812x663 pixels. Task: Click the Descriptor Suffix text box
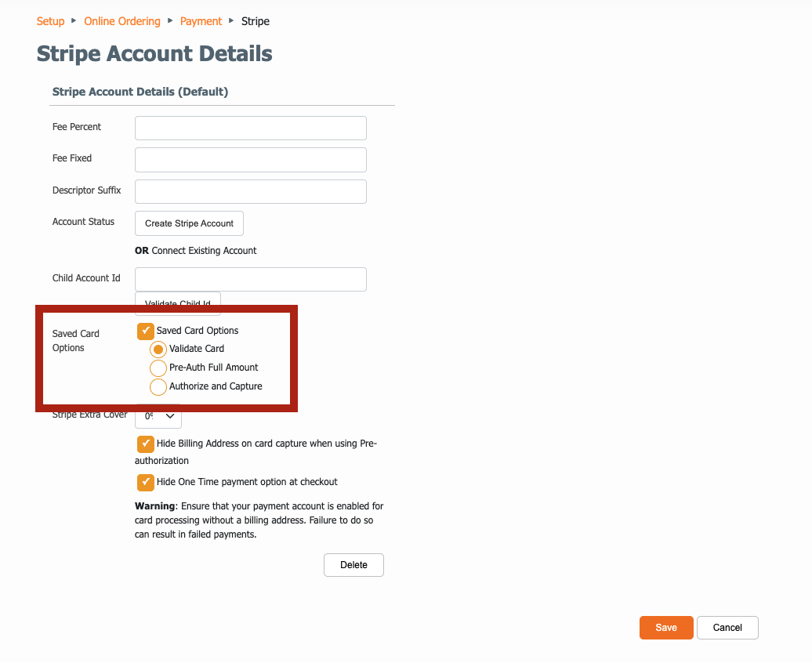[x=251, y=192]
